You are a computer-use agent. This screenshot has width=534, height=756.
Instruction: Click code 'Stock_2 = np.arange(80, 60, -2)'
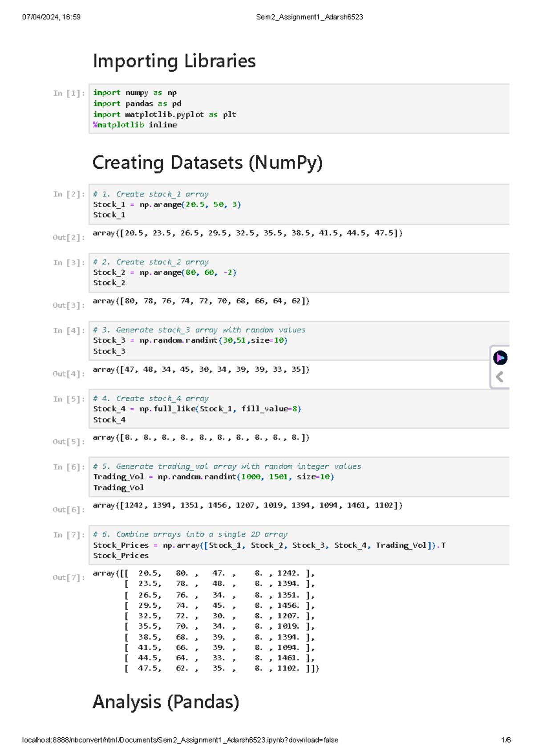coord(165,272)
